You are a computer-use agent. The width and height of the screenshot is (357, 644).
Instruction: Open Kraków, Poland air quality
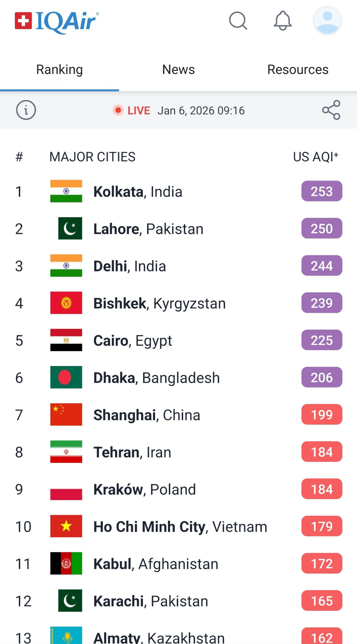(144, 489)
